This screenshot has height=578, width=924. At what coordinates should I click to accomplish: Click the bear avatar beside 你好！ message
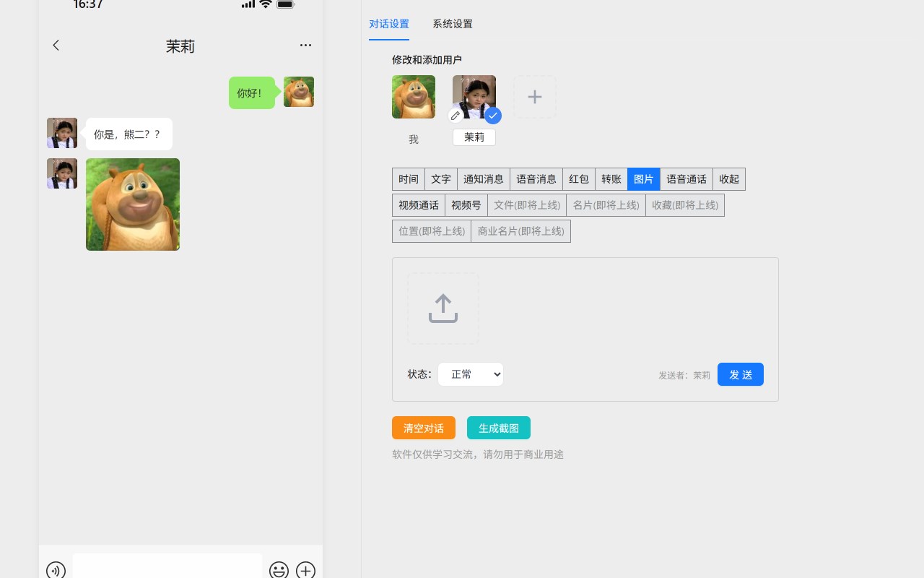pyautogui.click(x=299, y=92)
